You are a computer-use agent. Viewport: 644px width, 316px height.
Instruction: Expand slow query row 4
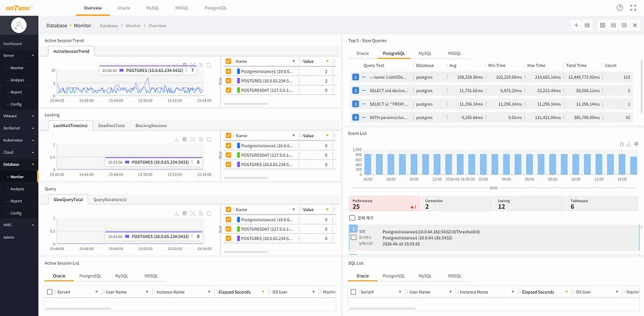pyautogui.click(x=363, y=118)
